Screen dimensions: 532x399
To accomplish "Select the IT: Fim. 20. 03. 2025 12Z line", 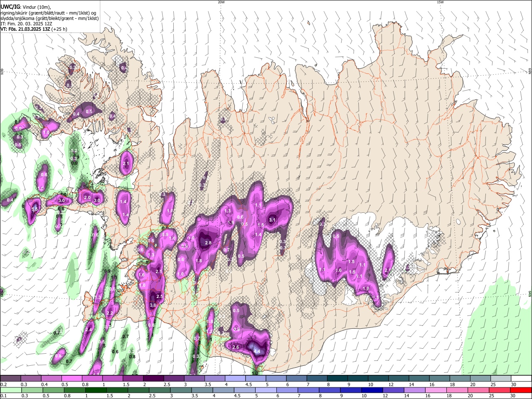I will click(26, 24).
